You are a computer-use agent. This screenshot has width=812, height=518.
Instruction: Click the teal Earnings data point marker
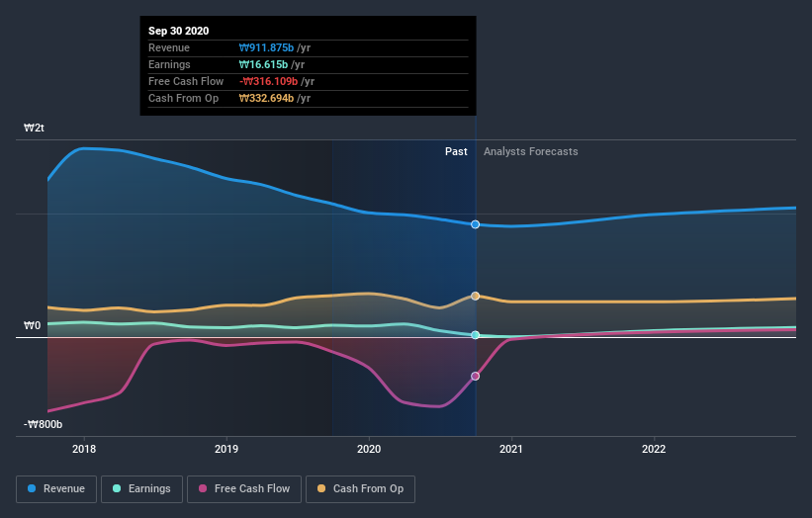click(476, 335)
